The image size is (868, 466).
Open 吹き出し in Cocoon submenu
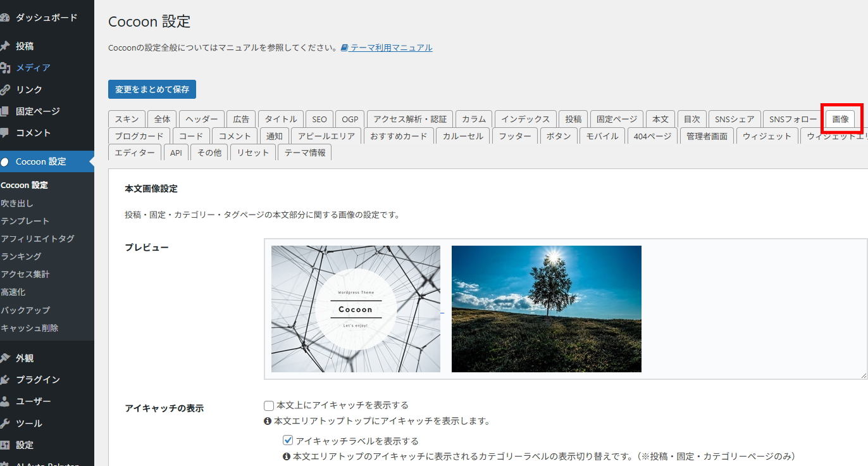(17, 203)
